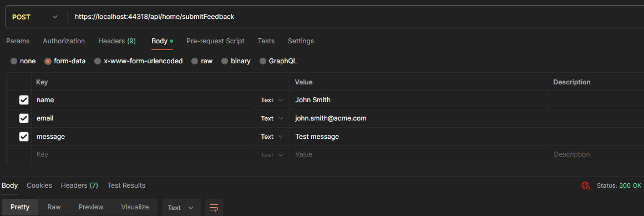Switch to the Tests tab
Image resolution: width=644 pixels, height=216 pixels.
pyautogui.click(x=266, y=41)
